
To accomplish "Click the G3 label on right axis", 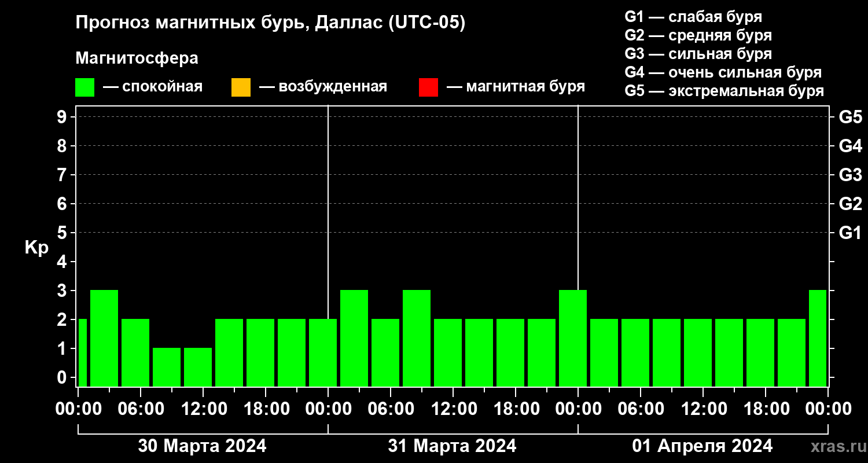I will point(850,175).
